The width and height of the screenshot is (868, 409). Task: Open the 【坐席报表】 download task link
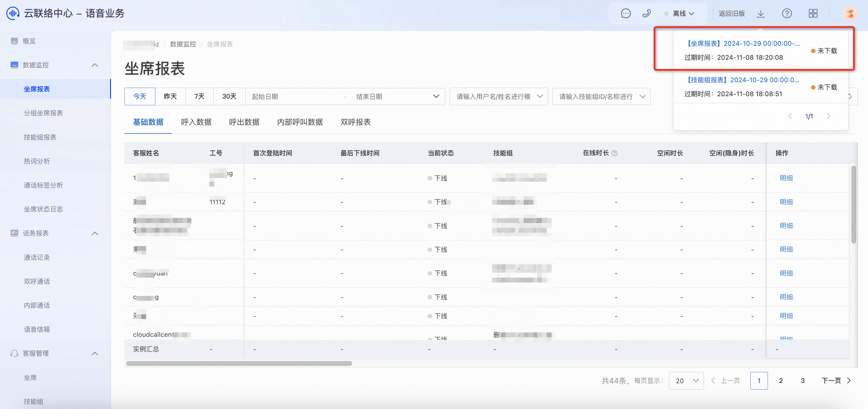coord(743,43)
